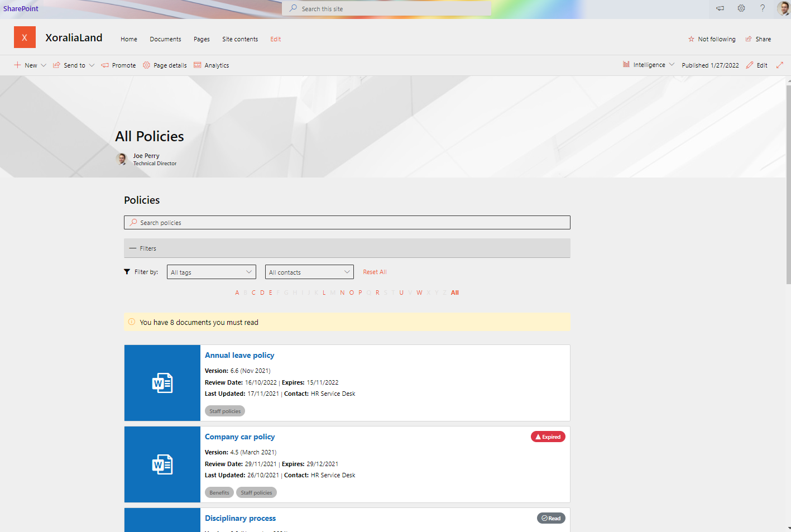Open the megaphone notifications icon
Viewport: 791px width, 532px height.
(720, 8)
